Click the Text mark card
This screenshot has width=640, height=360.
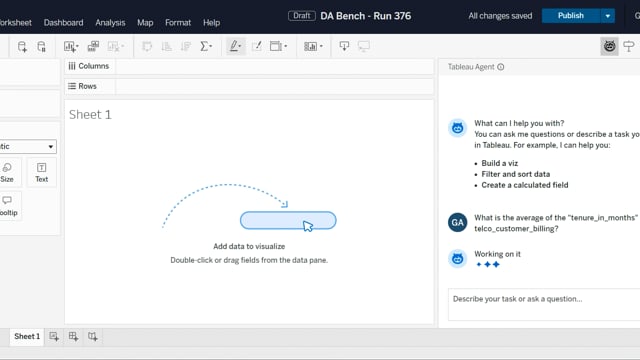pyautogui.click(x=41, y=172)
